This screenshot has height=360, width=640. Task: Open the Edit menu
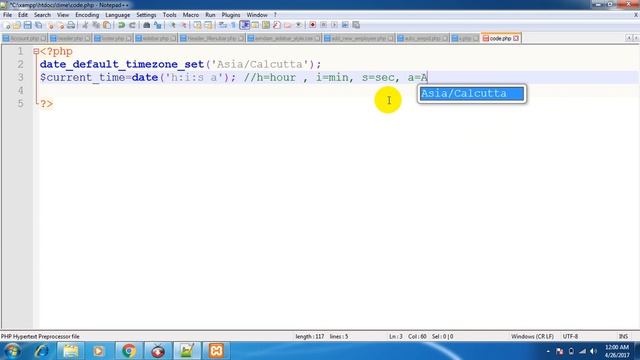coord(23,15)
